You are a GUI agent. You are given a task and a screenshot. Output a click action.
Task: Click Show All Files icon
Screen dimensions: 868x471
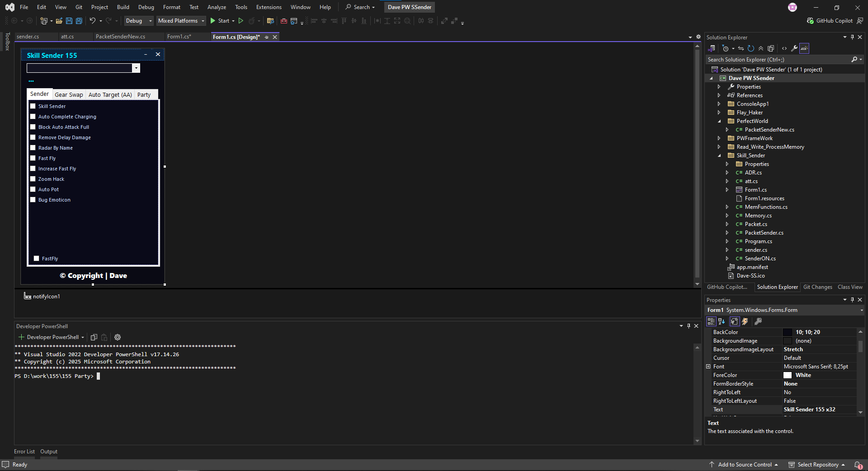point(771,48)
